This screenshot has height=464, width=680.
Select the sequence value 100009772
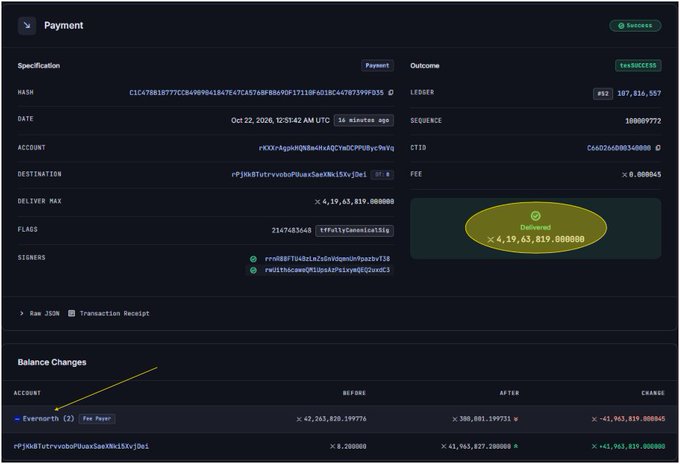(x=643, y=121)
